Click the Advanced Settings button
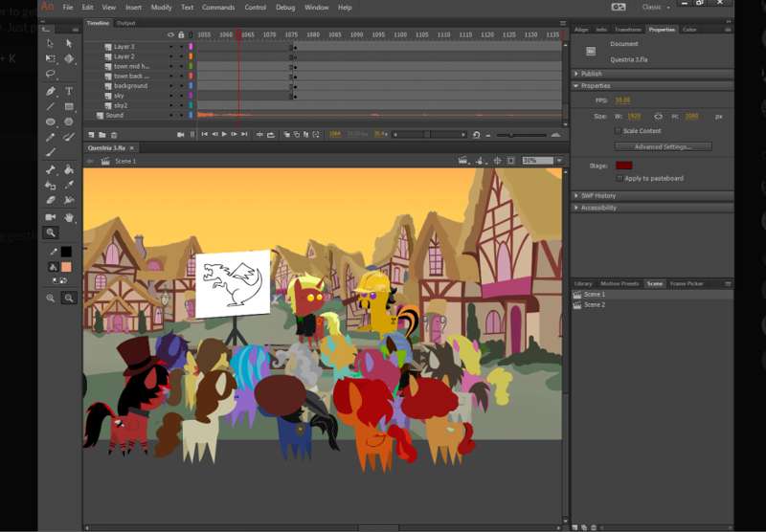 tap(663, 147)
